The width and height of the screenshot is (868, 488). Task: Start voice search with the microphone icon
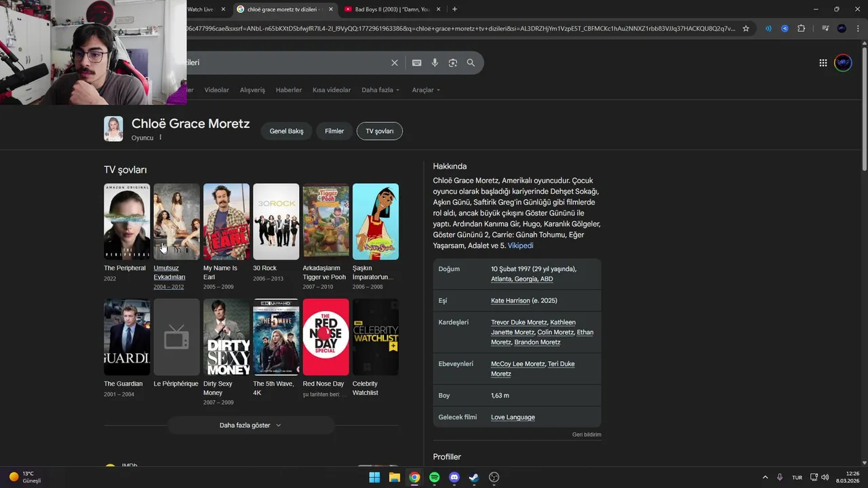tap(435, 62)
